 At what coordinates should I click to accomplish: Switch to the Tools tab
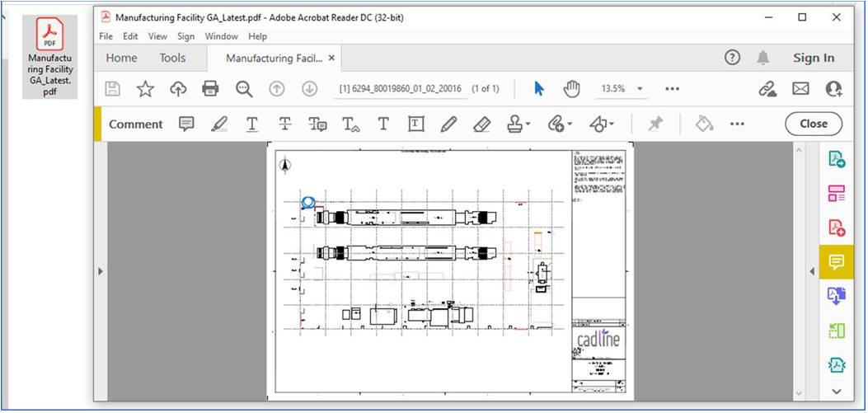[173, 59]
